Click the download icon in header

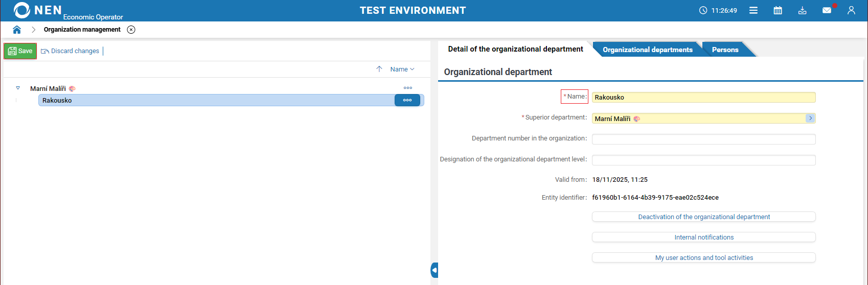tap(803, 10)
